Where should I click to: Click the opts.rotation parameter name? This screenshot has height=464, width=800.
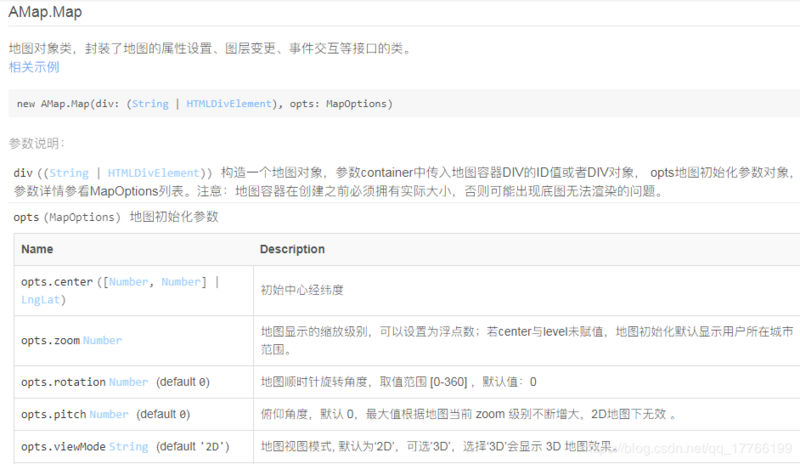click(63, 382)
